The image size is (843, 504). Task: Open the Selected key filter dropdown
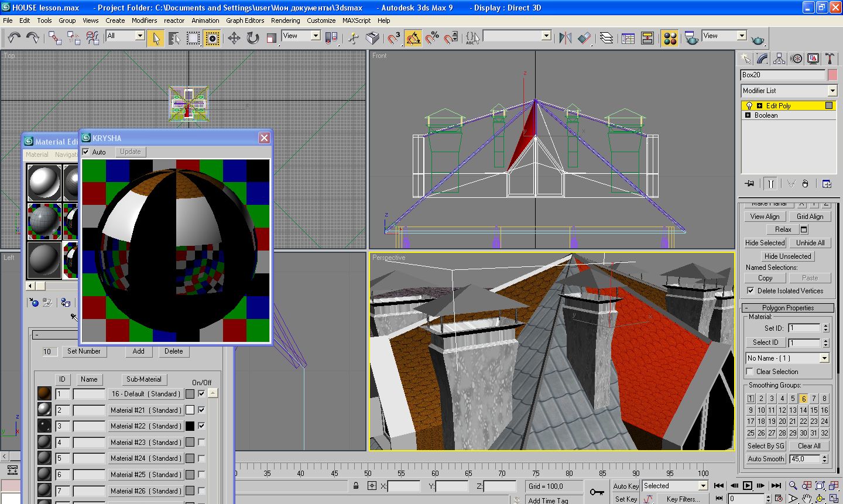pos(675,486)
